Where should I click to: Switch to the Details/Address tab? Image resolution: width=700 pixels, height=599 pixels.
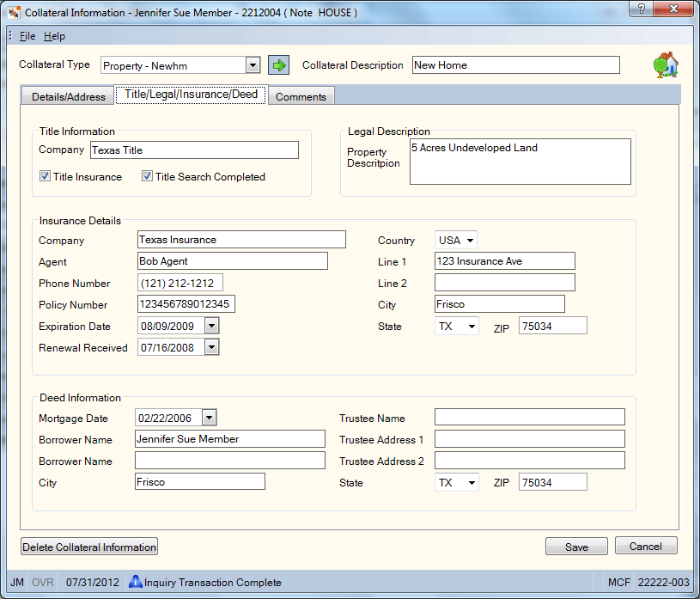(69, 96)
